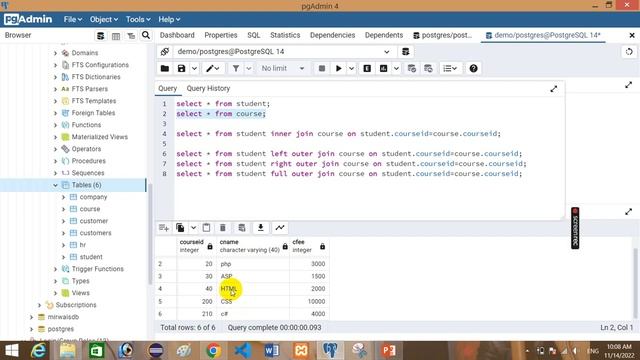Click the Add row icon
Screen dimensions: 640x360
164,228
